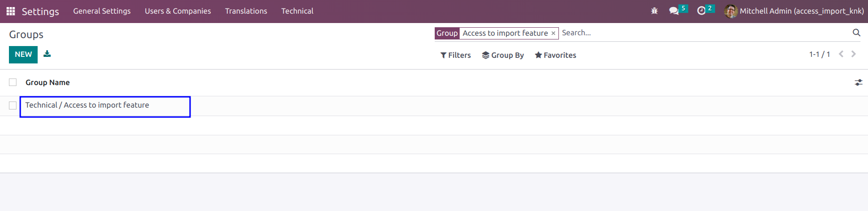Click into the Search input field
Screen dimensions: 868x211
705,33
